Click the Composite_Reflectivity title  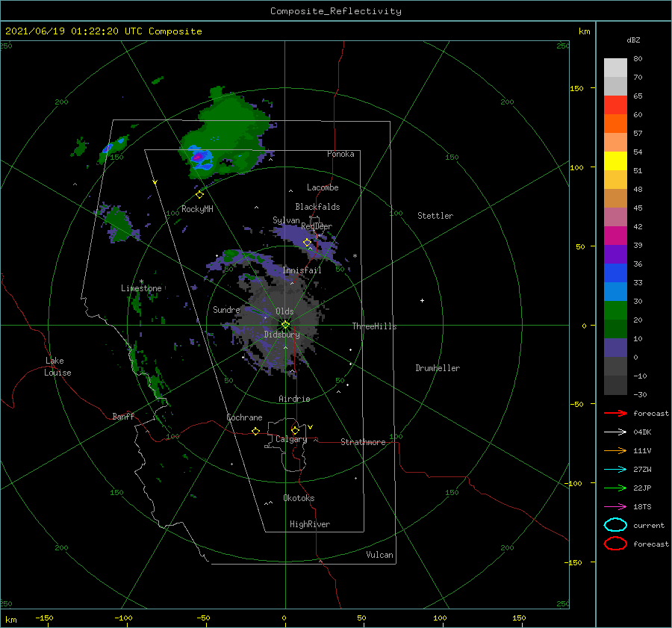point(336,11)
